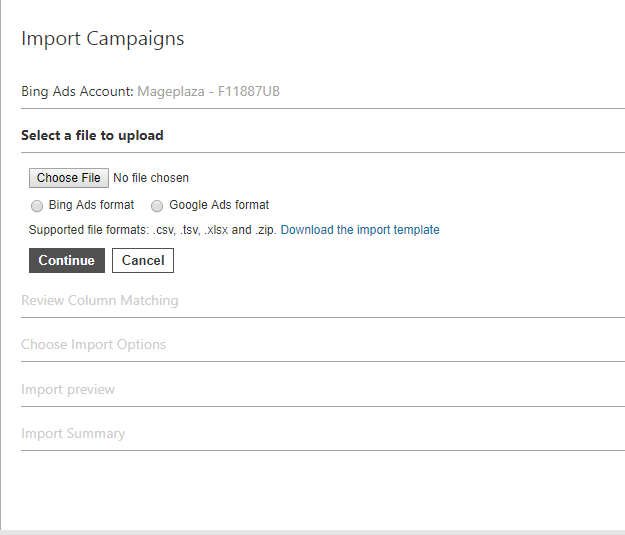Viewport: 625px width, 535px height.
Task: Select the Google Ads format radio button
Action: pyautogui.click(x=157, y=206)
